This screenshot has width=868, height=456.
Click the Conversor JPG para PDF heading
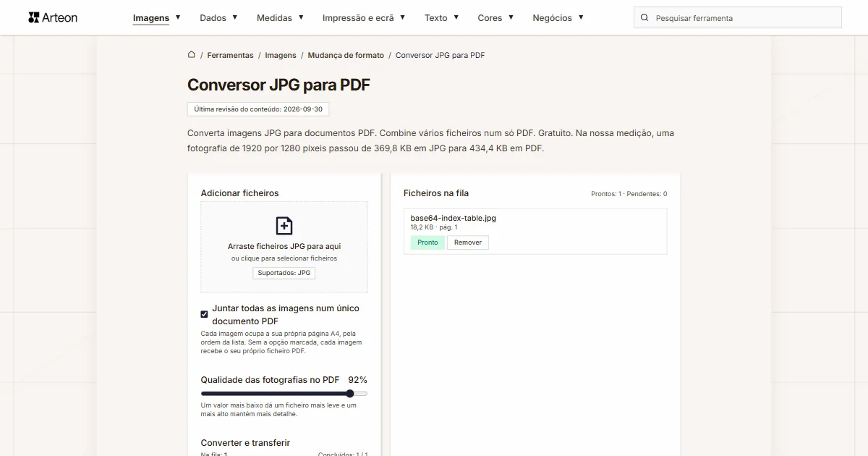pos(278,85)
